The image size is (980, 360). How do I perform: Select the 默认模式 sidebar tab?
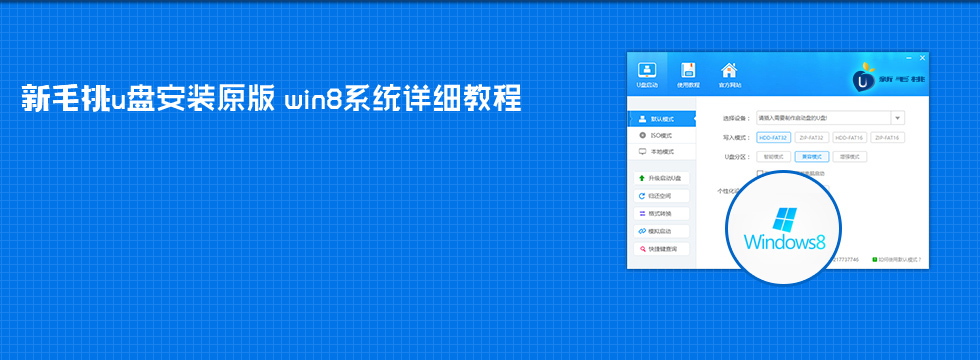tap(661, 119)
